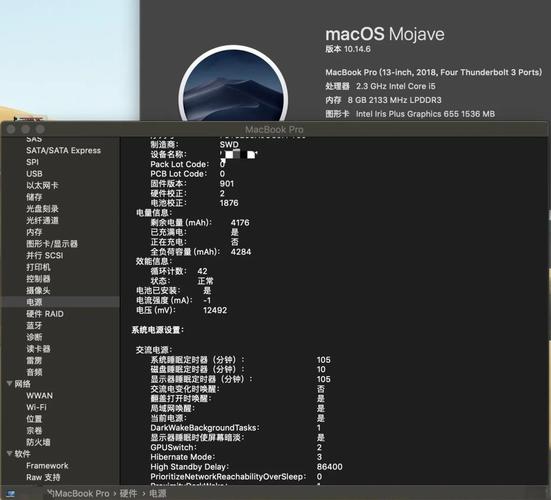The image size is (551, 500).
Task: Click the 固件版本 value 901
Action: 227,183
